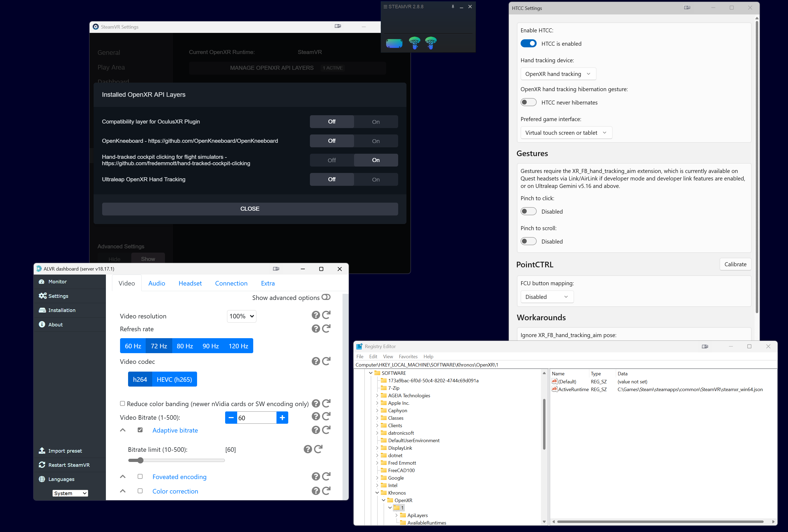Click the help icon next to Video resolution

pos(316,315)
